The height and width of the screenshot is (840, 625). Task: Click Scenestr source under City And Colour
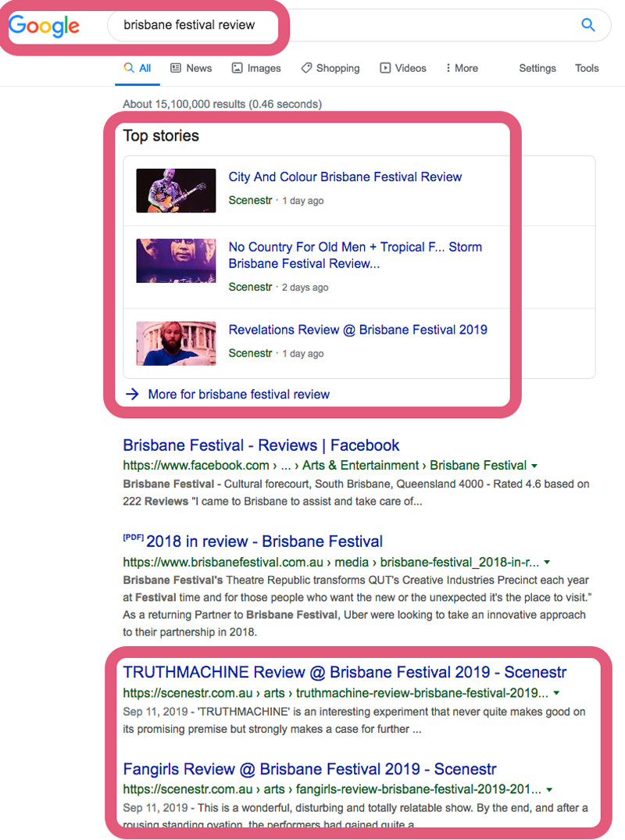coord(250,200)
